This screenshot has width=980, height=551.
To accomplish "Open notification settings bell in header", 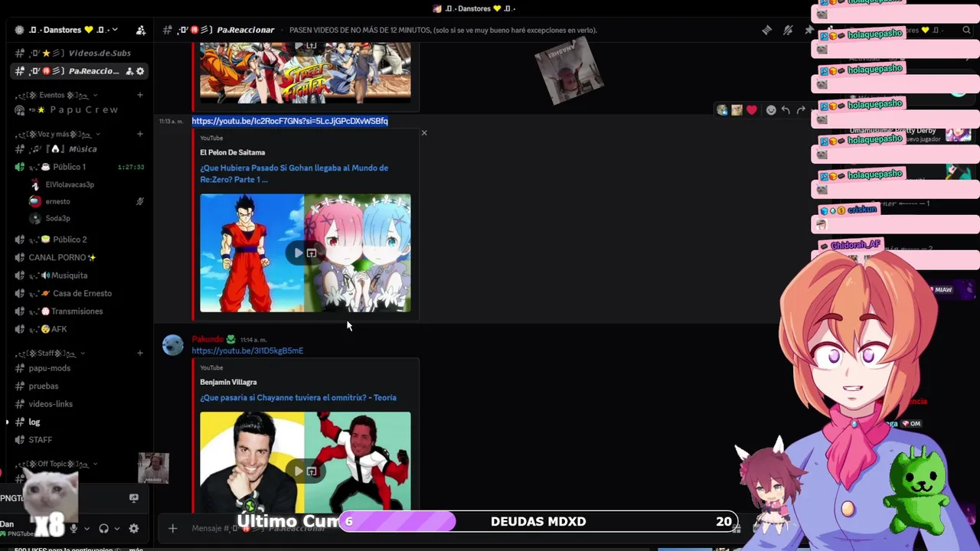I will pyautogui.click(x=788, y=30).
